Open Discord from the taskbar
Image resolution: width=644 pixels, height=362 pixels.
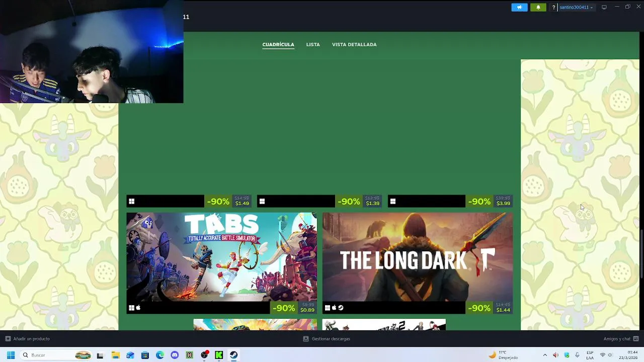click(x=175, y=355)
